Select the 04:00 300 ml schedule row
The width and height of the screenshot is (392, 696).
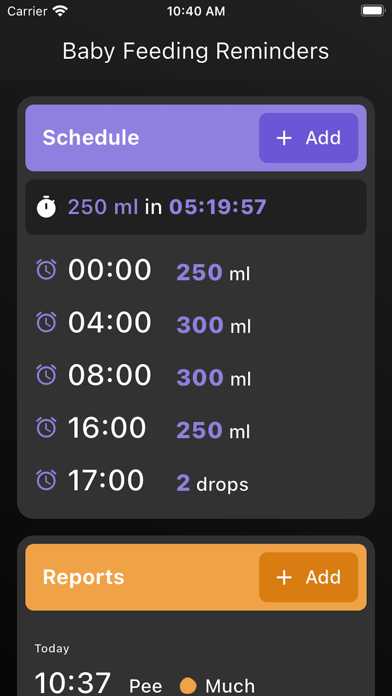coord(196,323)
